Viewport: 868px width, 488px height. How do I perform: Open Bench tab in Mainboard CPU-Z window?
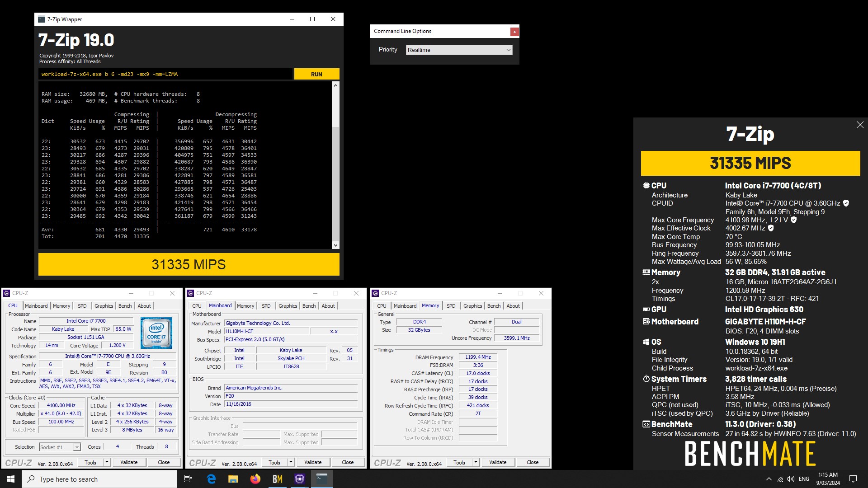coord(309,306)
